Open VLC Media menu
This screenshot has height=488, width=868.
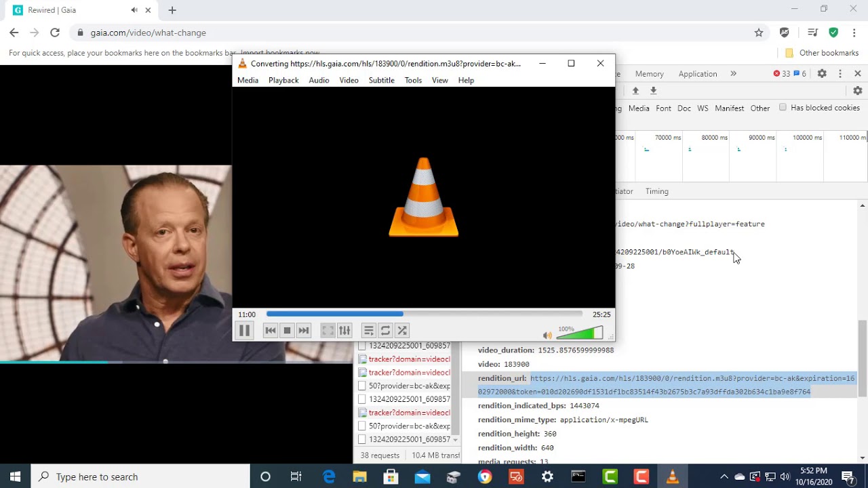click(248, 80)
